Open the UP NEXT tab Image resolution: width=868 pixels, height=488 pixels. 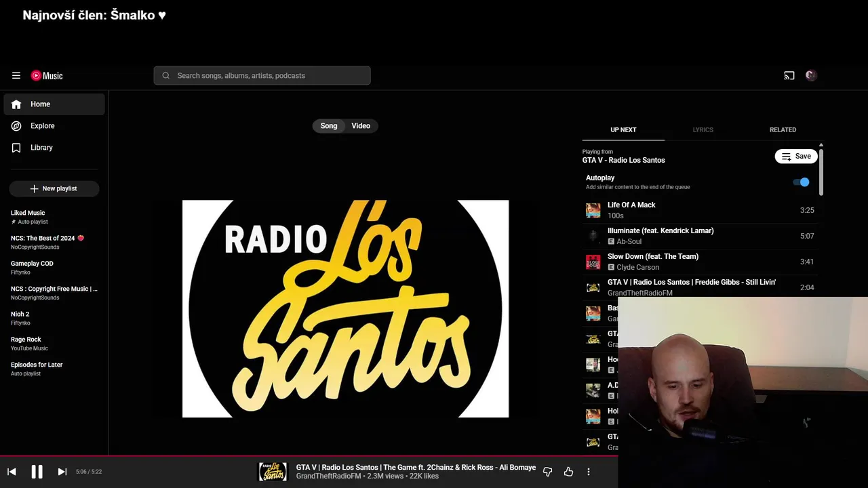pyautogui.click(x=623, y=130)
